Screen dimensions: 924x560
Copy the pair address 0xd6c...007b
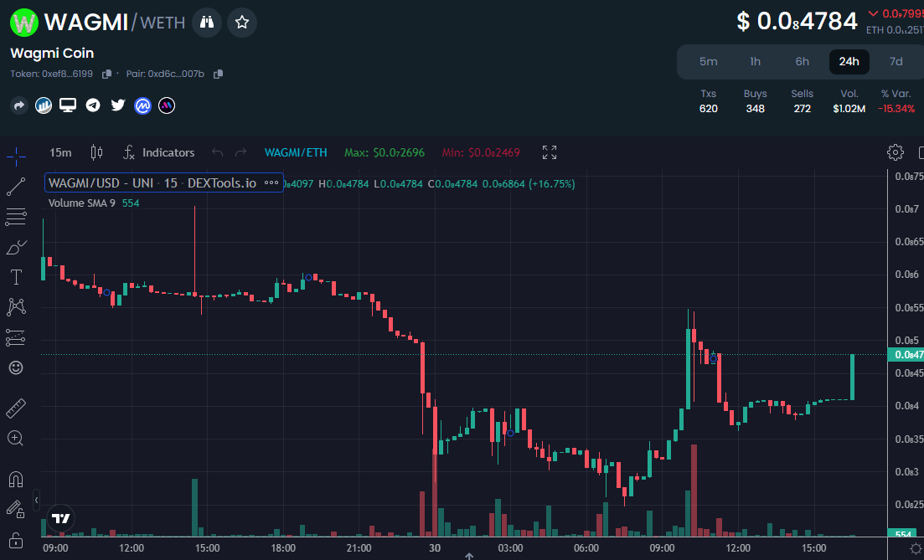click(x=218, y=74)
